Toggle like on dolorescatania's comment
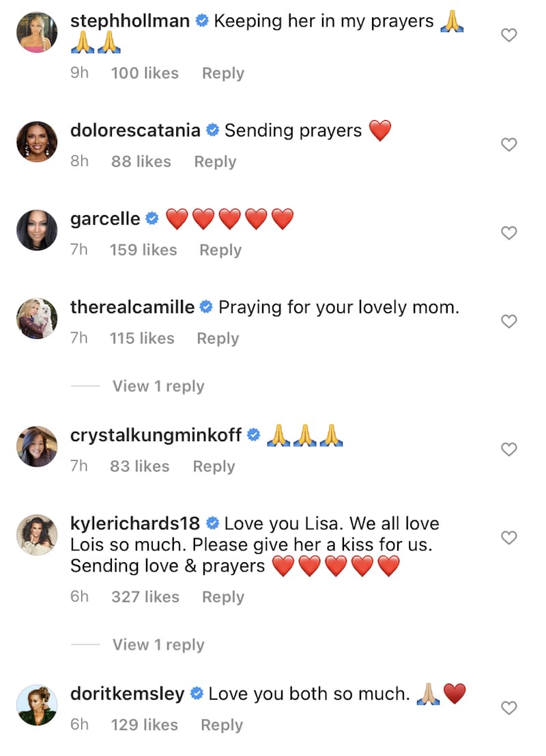Screen dimensions: 546x756 tap(509, 145)
